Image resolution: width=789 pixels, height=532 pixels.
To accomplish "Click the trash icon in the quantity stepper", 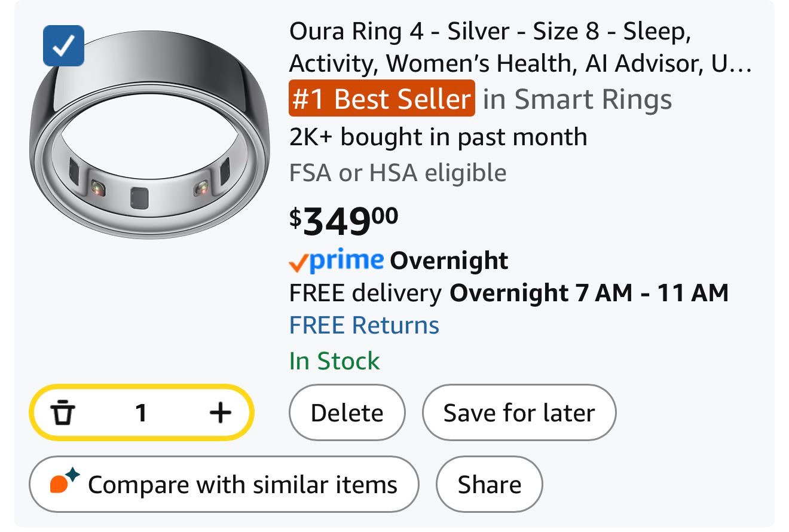I will click(x=62, y=412).
